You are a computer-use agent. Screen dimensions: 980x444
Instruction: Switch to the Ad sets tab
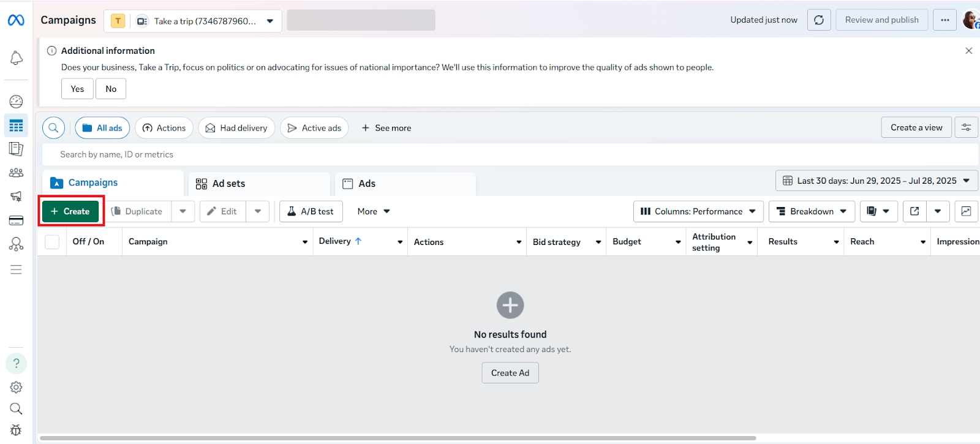[x=228, y=184]
